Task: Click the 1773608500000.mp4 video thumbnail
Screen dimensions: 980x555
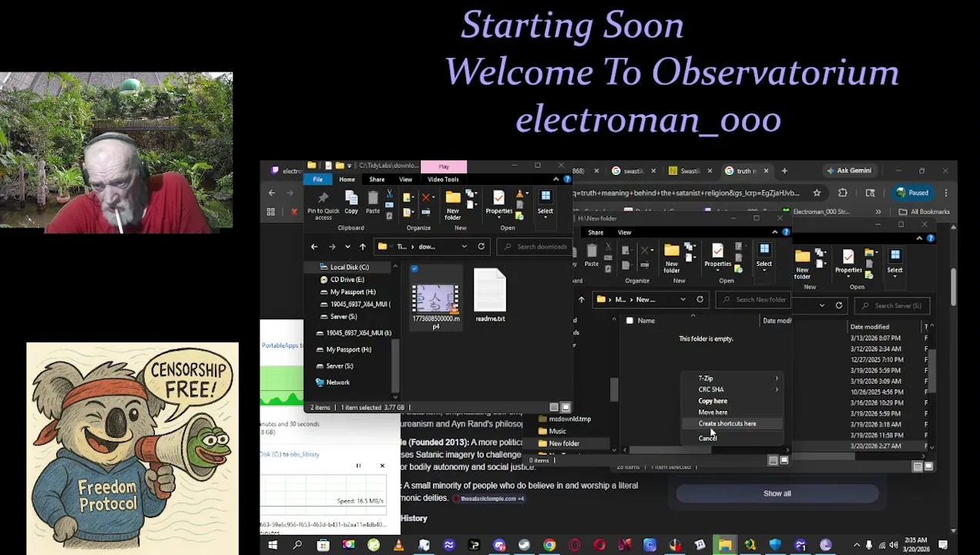Action: tap(435, 299)
